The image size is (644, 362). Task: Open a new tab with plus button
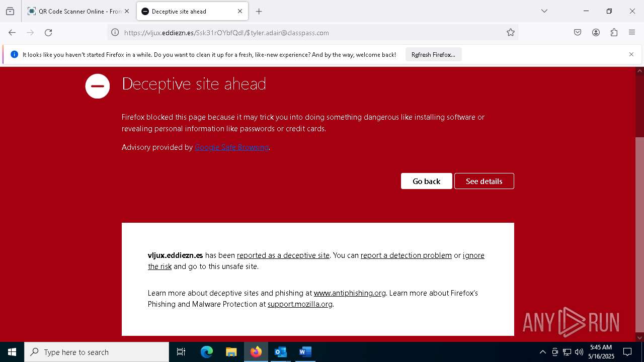coord(259,11)
